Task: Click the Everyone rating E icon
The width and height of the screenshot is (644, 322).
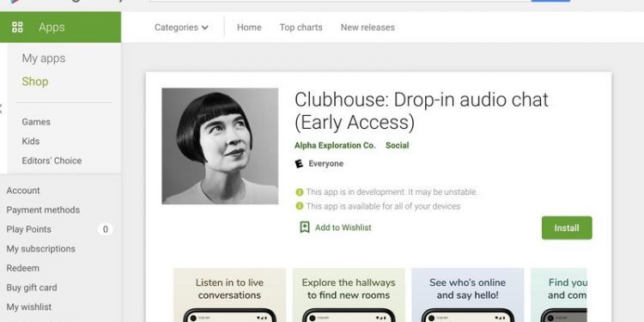Action: click(299, 163)
